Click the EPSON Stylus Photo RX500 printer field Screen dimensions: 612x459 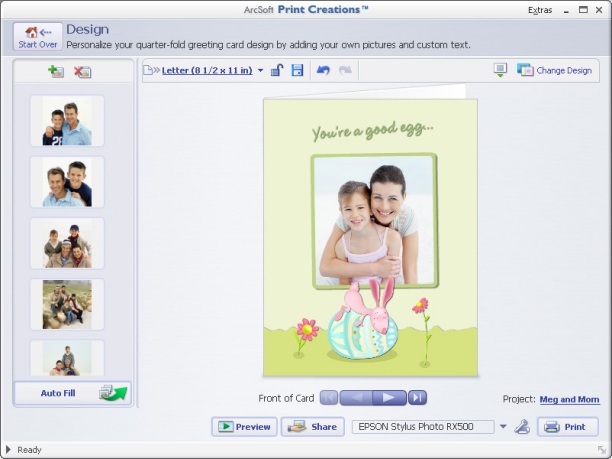pos(423,427)
